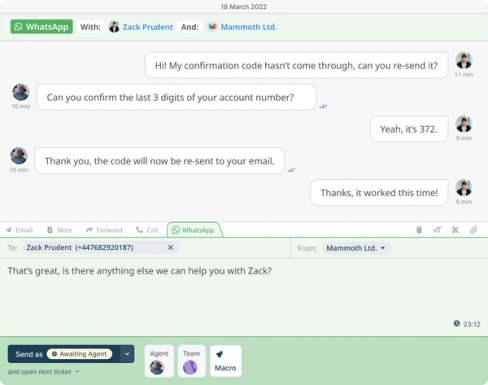
Task: Click the scissors snippet icon
Action: (455, 230)
